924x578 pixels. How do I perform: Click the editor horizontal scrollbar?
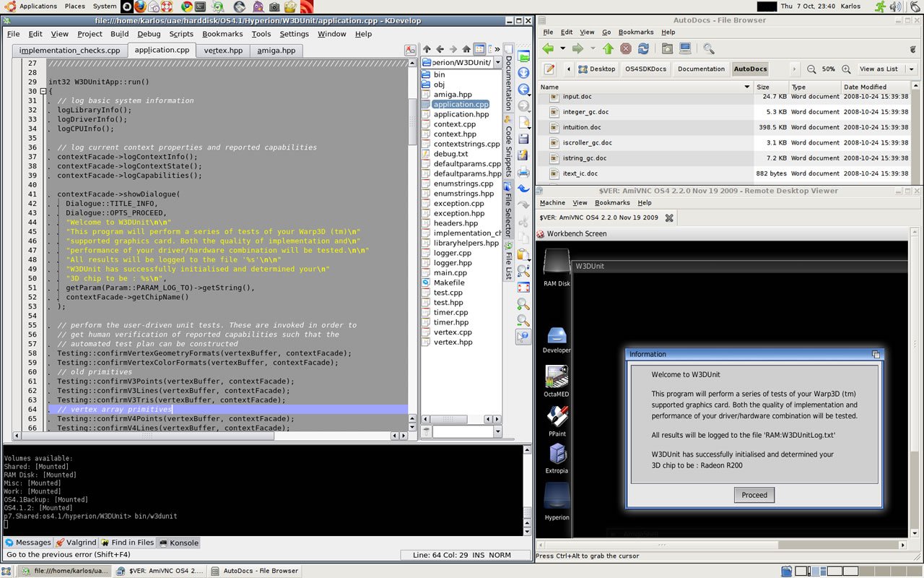pos(148,436)
